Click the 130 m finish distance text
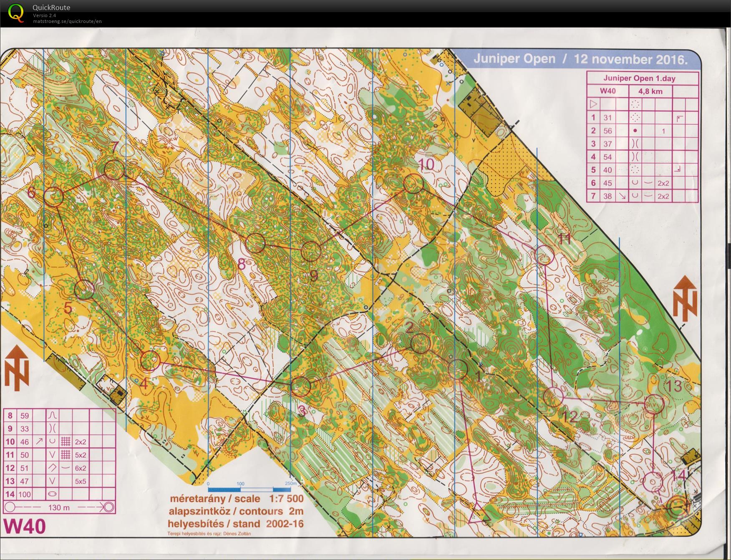This screenshot has height=560, width=731. click(59, 507)
